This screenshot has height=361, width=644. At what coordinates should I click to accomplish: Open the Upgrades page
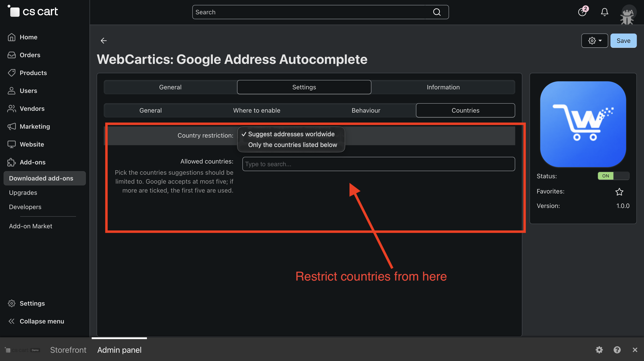[x=23, y=192]
